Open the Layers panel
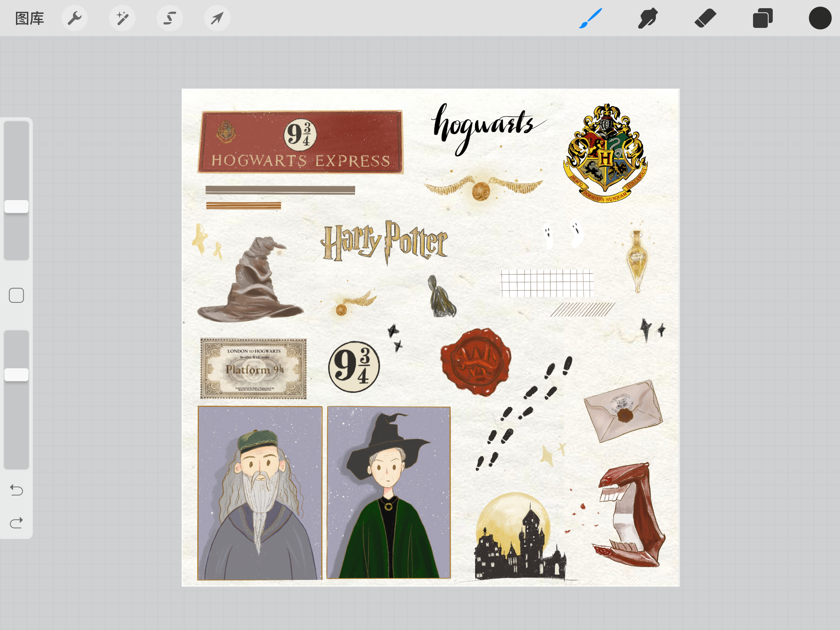840x630 pixels. coord(763,18)
